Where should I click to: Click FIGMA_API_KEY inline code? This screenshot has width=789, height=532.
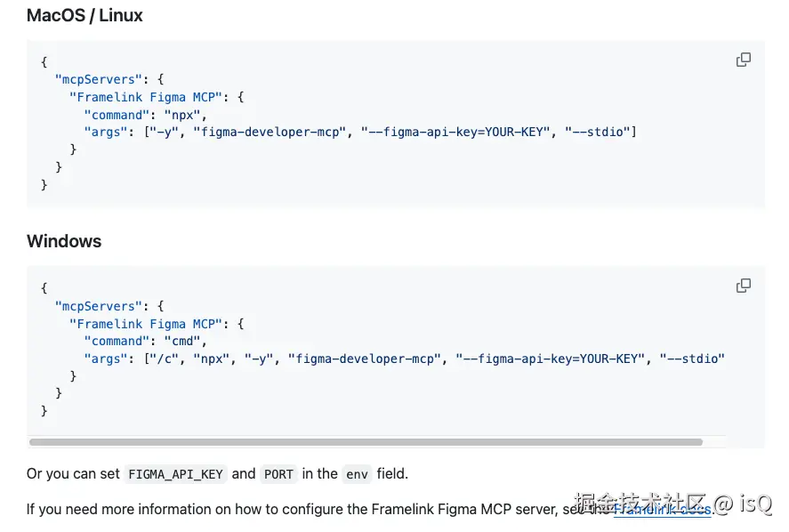click(x=175, y=474)
